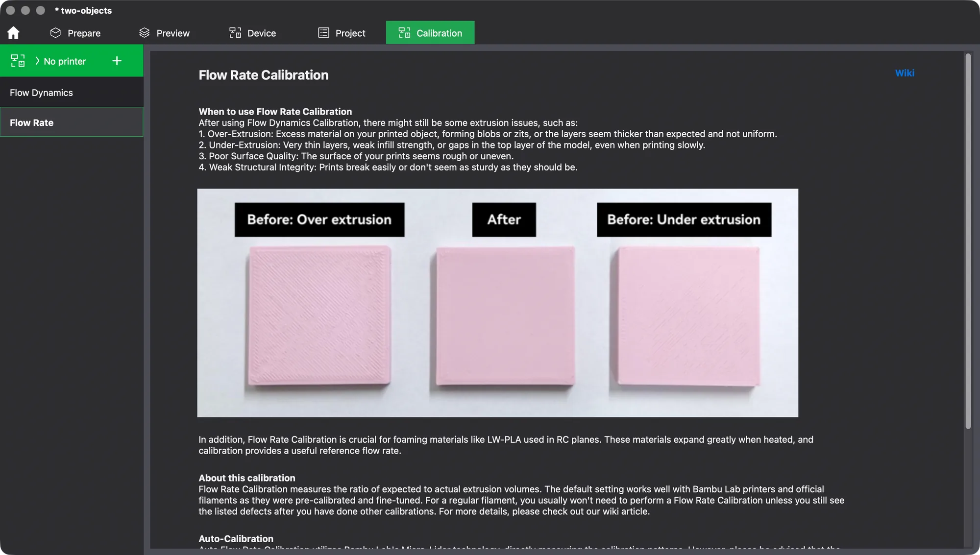Click the 'About this calibration' heading
980x555 pixels.
(247, 478)
